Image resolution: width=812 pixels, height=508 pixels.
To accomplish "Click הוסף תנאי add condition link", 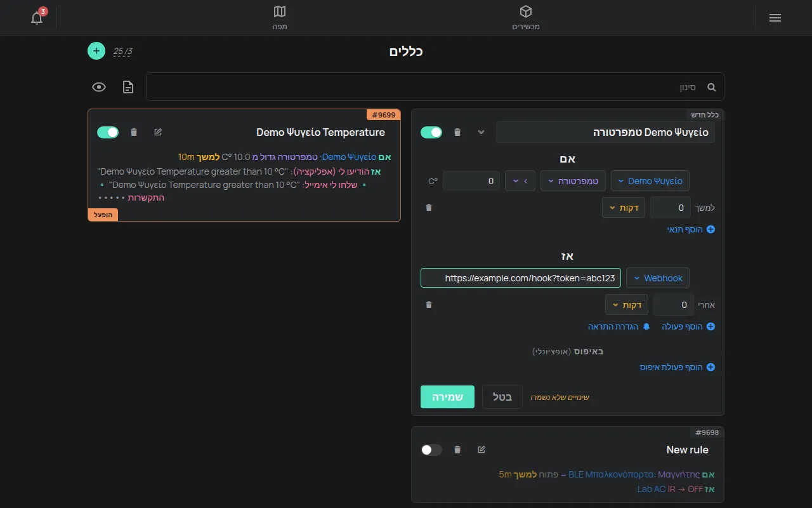I will (691, 229).
